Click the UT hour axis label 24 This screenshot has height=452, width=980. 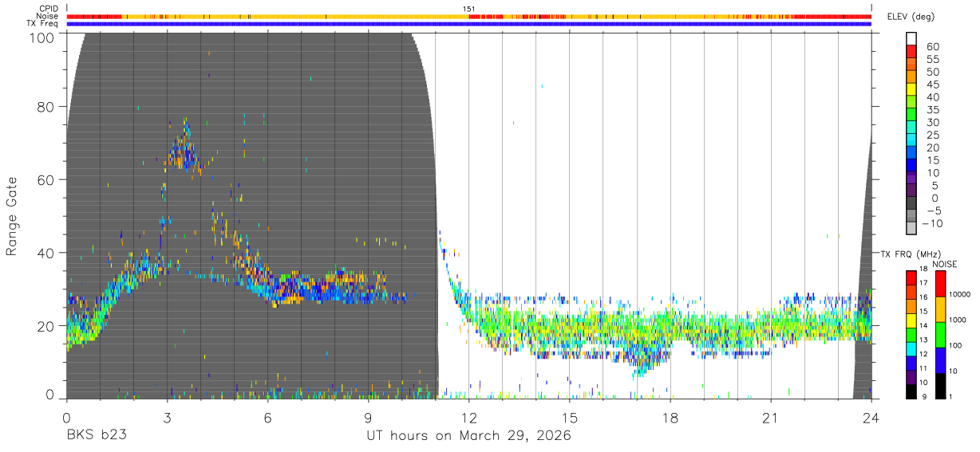point(871,417)
